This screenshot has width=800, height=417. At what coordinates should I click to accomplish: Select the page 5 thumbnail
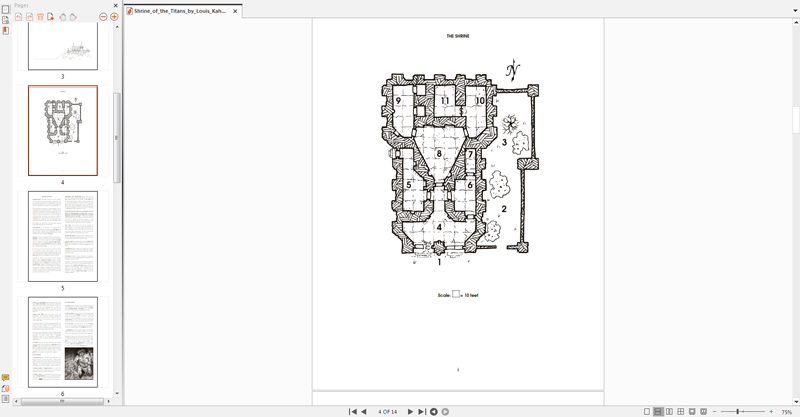coord(63,236)
